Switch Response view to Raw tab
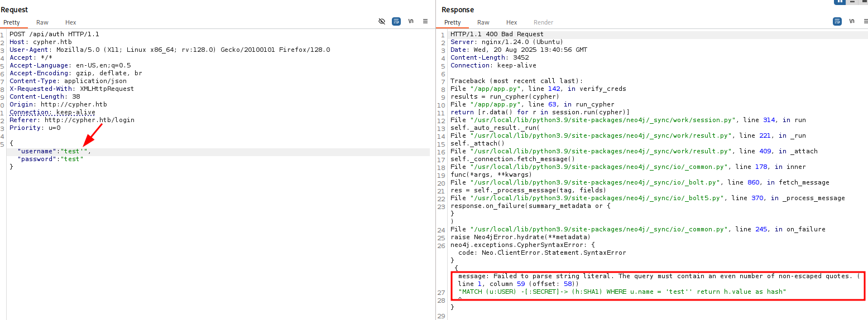The height and width of the screenshot is (320, 868). click(483, 22)
